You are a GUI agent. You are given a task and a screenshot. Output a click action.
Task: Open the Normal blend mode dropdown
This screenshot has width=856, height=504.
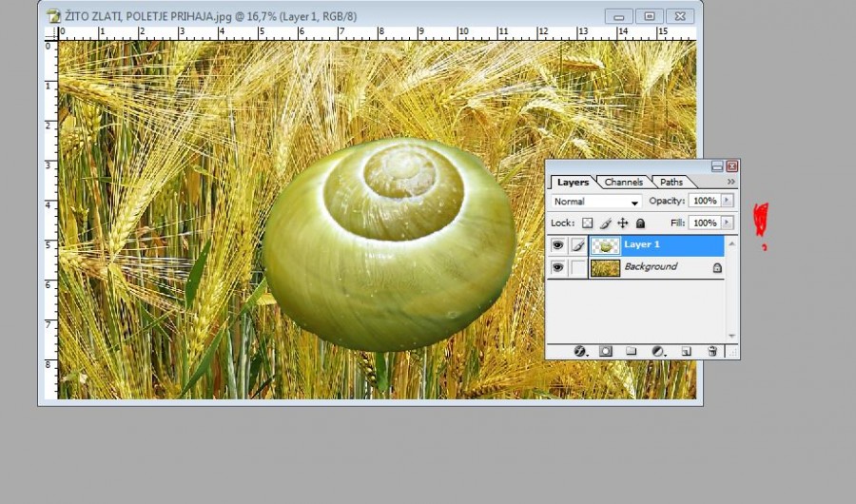point(597,202)
